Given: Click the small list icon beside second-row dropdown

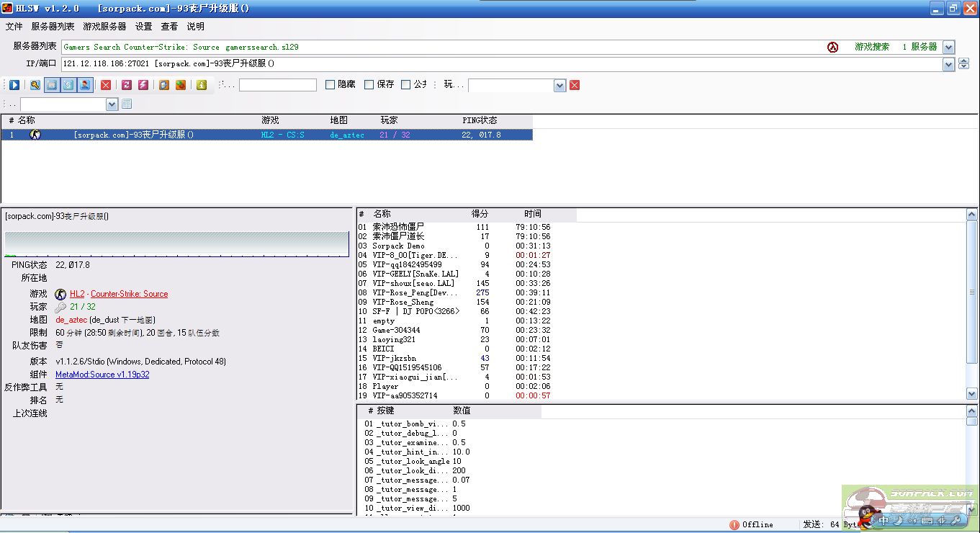Looking at the screenshot, I should [x=127, y=104].
